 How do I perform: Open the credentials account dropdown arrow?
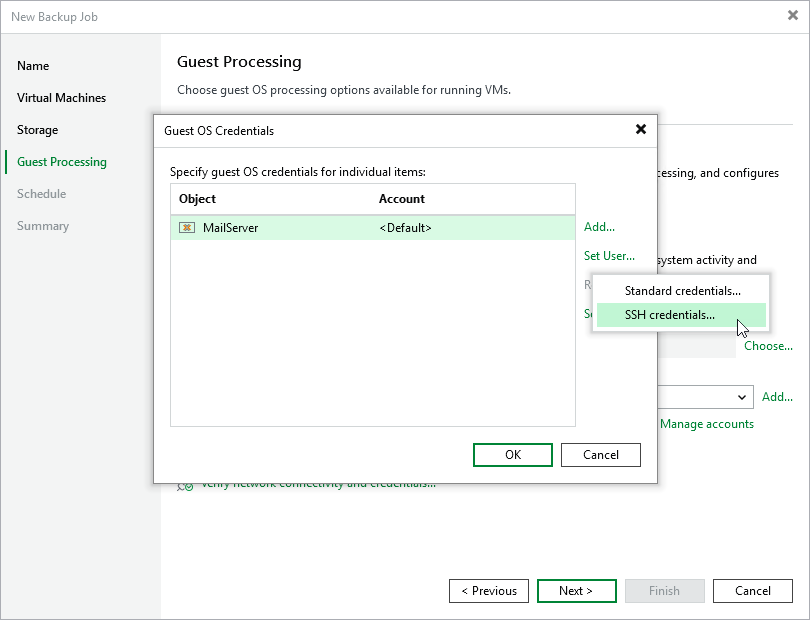pos(741,397)
